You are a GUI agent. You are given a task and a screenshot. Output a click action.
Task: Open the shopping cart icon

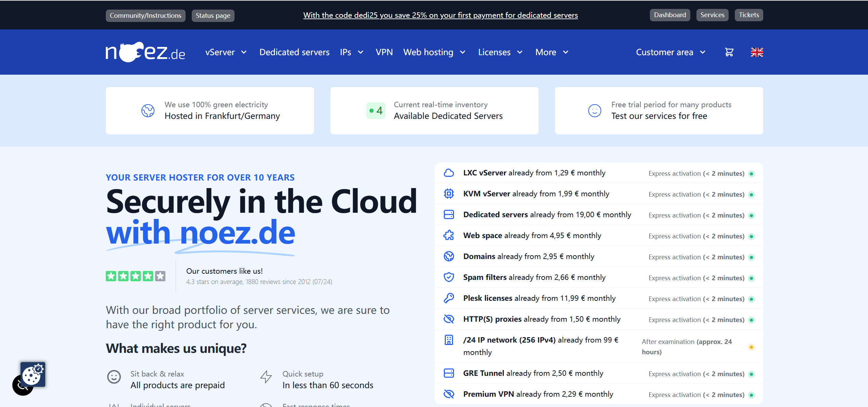click(x=729, y=52)
